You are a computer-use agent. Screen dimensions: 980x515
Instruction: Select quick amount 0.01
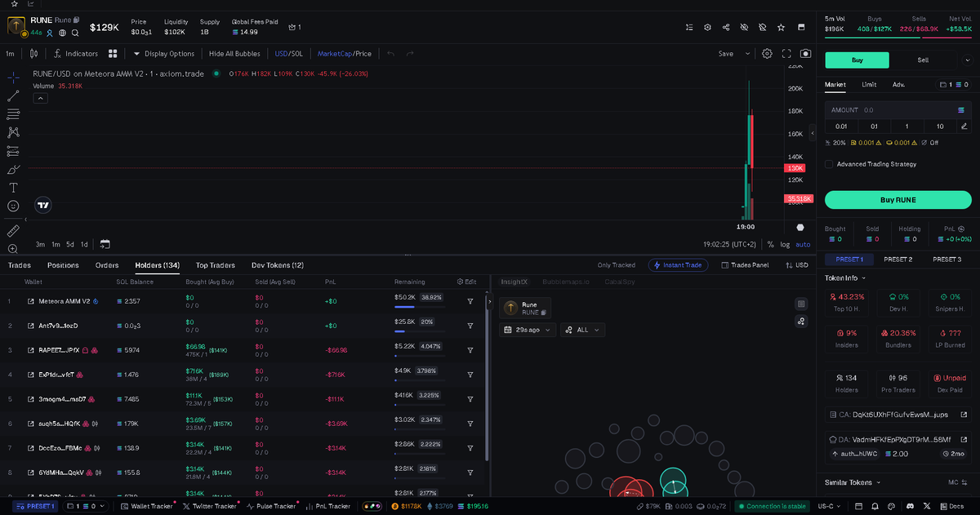click(x=841, y=126)
